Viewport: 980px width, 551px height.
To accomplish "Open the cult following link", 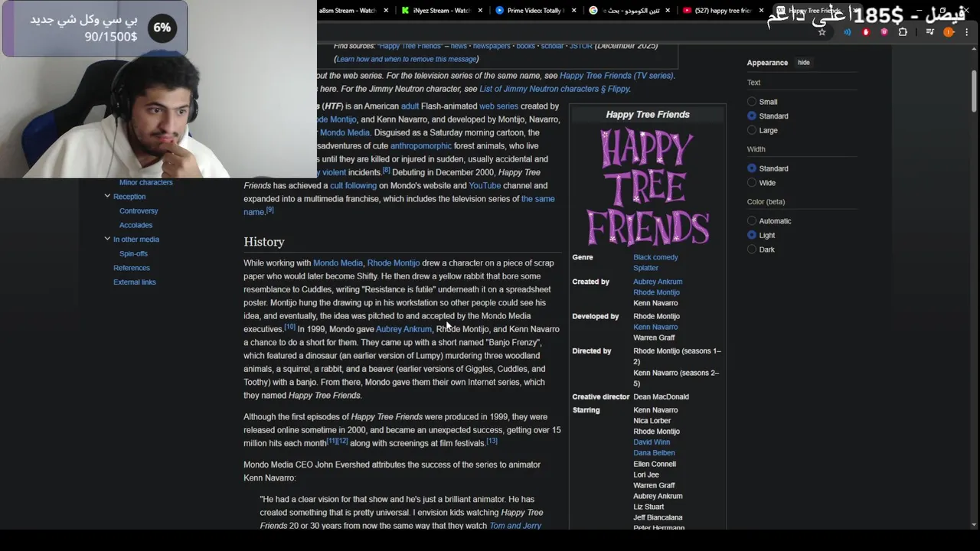I will [x=353, y=186].
